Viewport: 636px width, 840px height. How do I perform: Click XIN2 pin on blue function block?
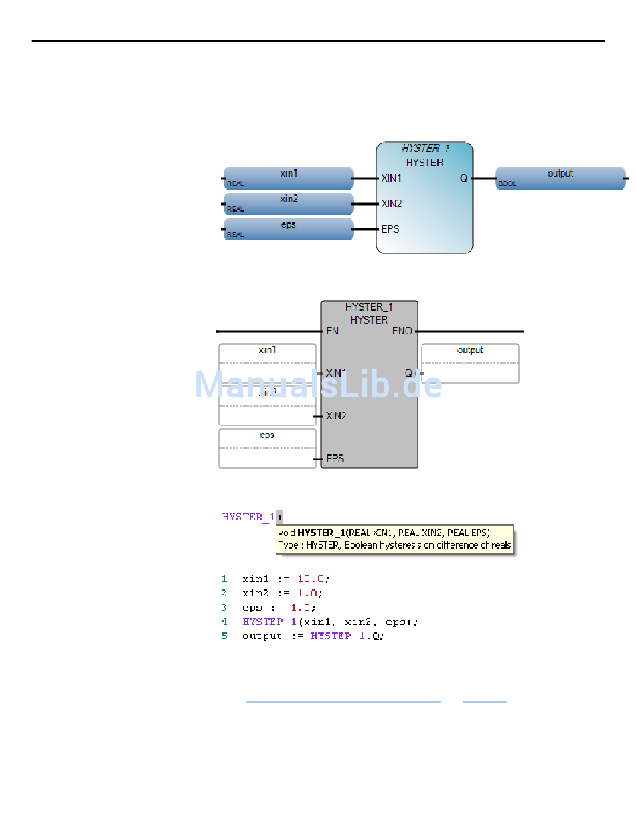pos(391,204)
